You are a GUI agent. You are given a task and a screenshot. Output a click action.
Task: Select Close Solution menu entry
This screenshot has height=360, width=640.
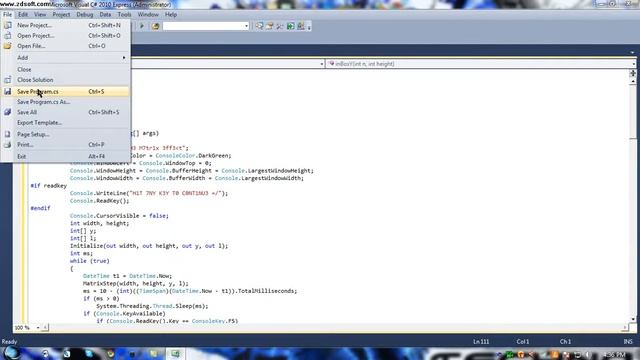(x=65, y=80)
